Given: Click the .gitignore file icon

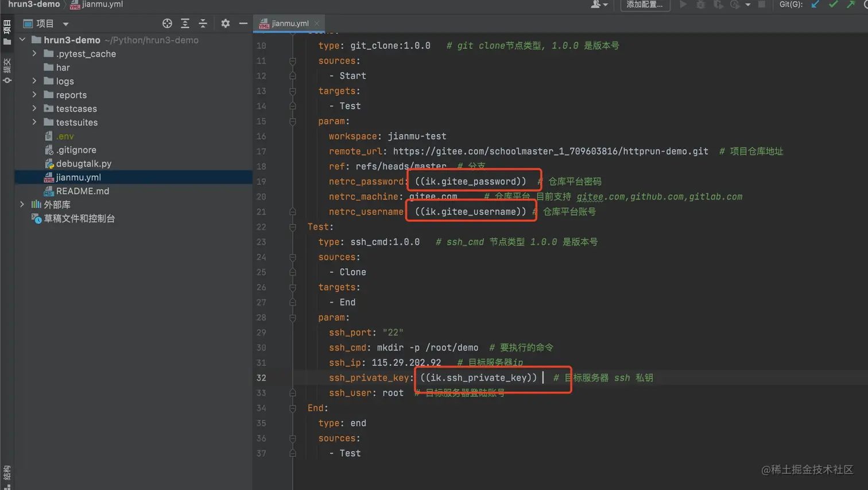Looking at the screenshot, I should (49, 150).
